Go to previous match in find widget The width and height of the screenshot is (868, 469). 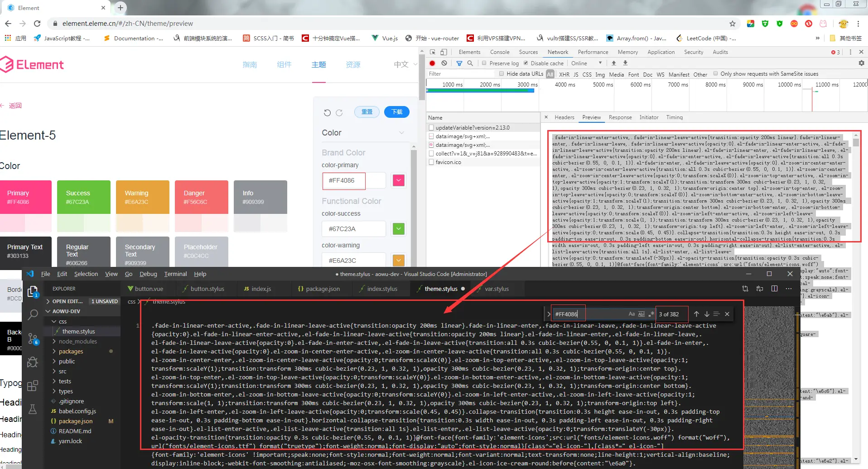coord(696,314)
